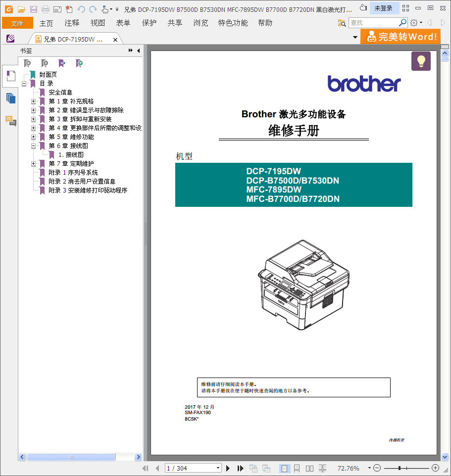Viewport: 451px width, 476px height.
Task: Open the settings gear dropdown
Action: pos(416,23)
